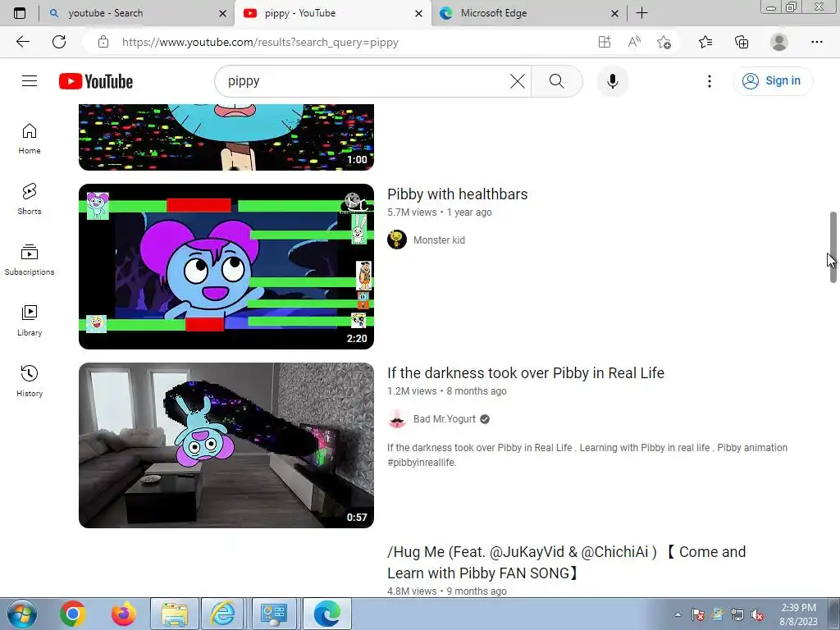Viewport: 840px width, 630px height.
Task: Click the address bar URL
Action: [x=260, y=43]
